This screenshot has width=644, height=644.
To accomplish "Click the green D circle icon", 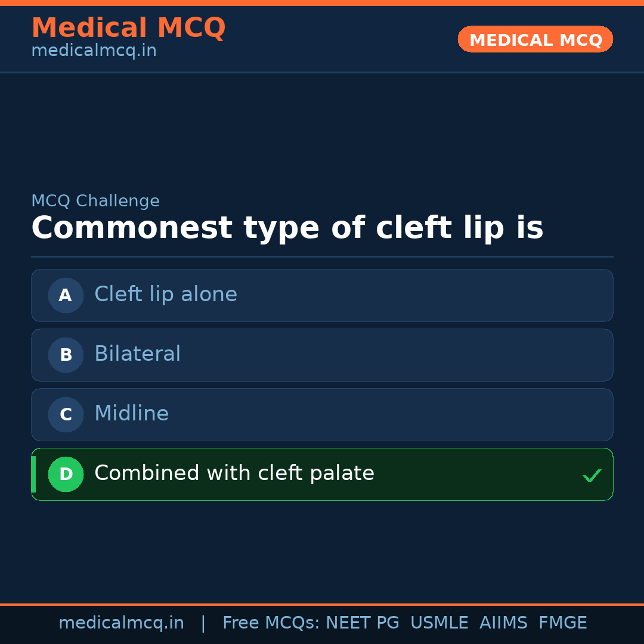I will [66, 474].
